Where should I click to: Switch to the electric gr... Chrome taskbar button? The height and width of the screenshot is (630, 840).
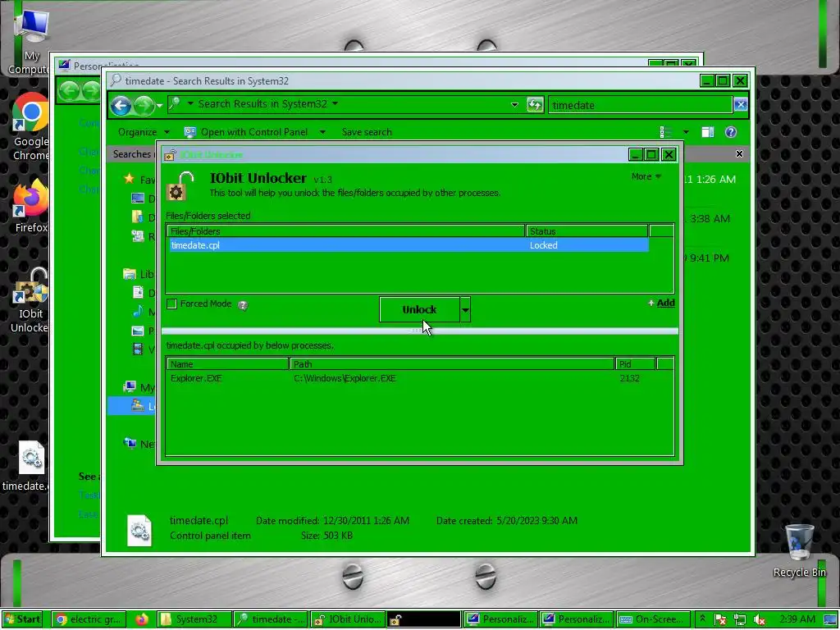click(89, 619)
